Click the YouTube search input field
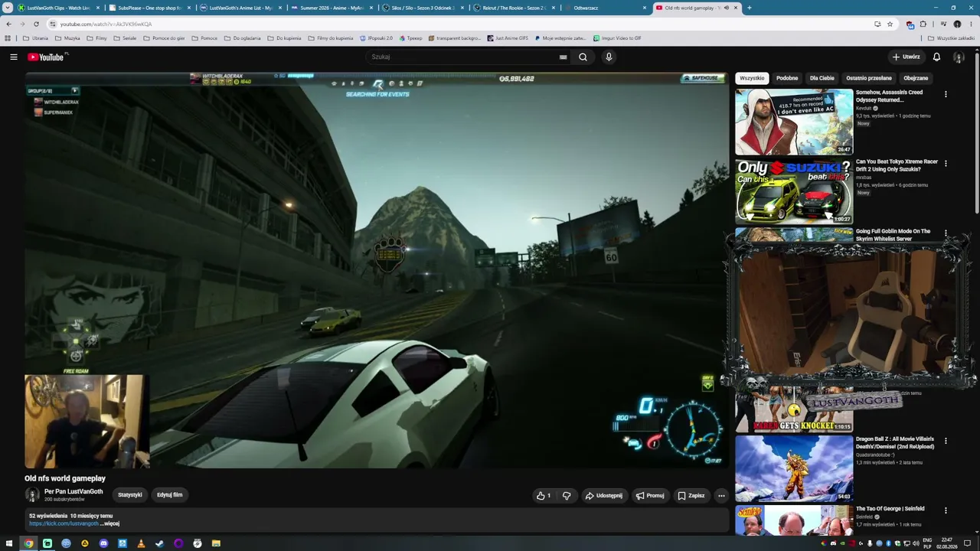The width and height of the screenshot is (980, 551). pos(463,57)
